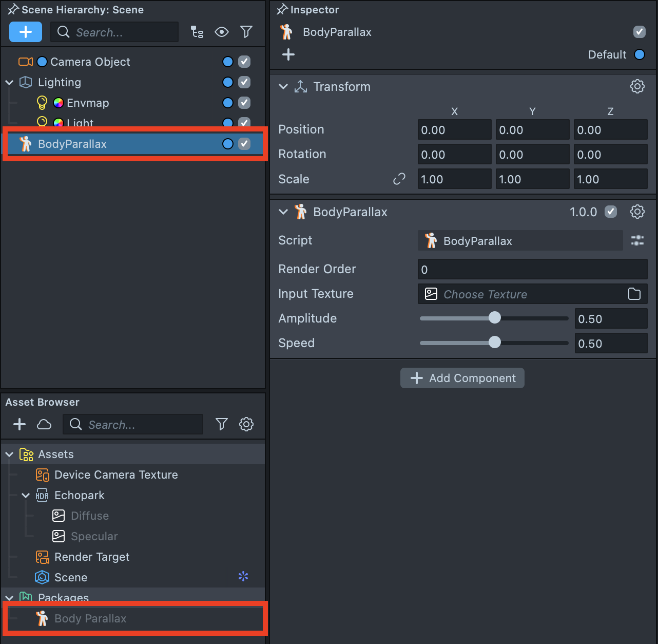The image size is (658, 644).
Task: Click the Position X field
Action: 454,129
